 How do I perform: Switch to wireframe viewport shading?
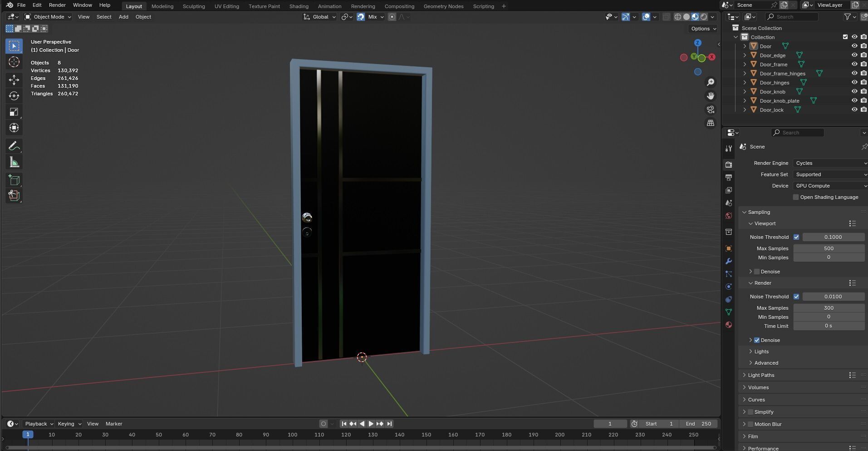click(678, 17)
